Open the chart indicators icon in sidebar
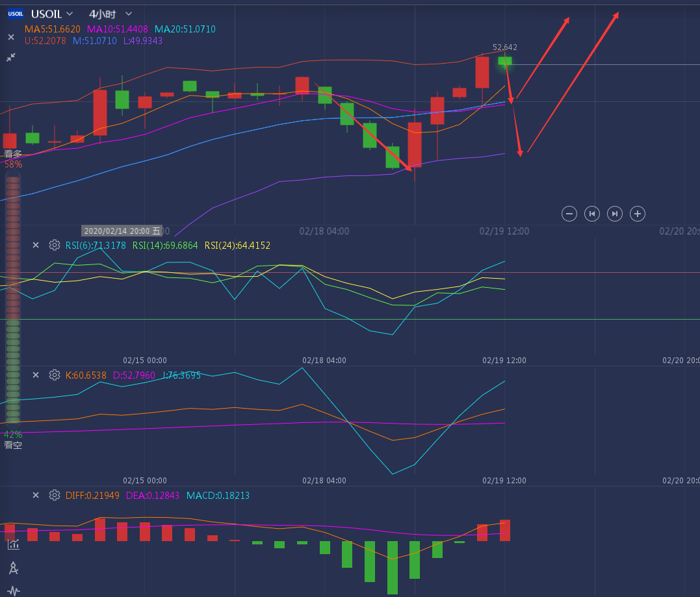This screenshot has height=597, width=700. [14, 544]
